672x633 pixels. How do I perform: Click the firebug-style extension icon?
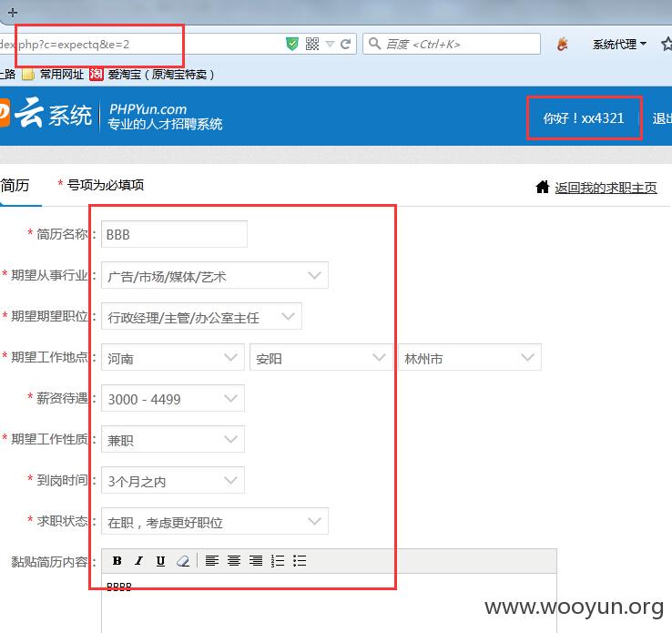tap(563, 44)
